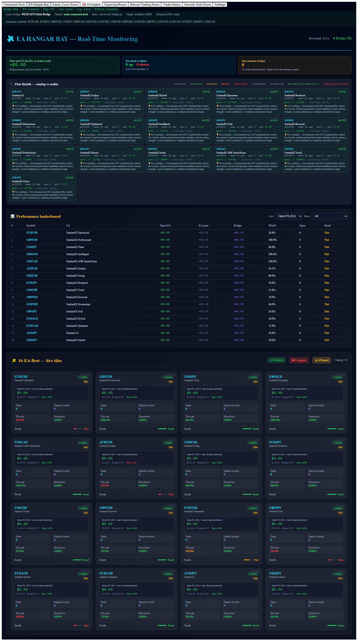
Task: Click the Fleet Health stethoscope icon
Action: point(11,84)
